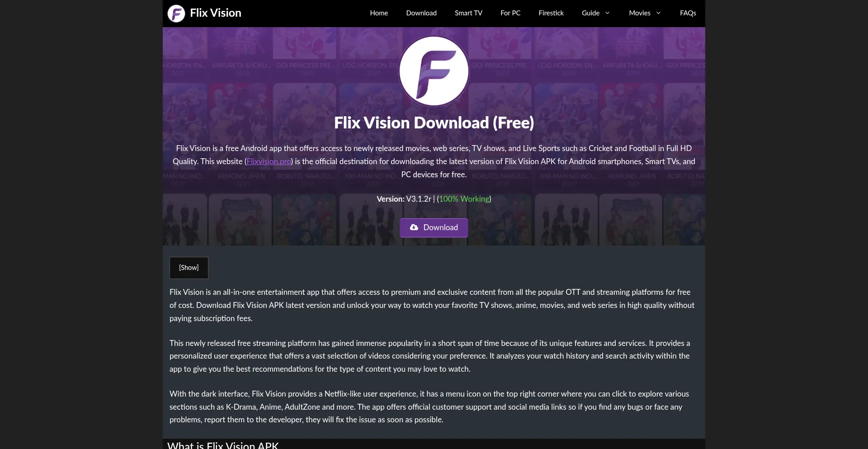Open the For PC navigation link
Viewport: 868px width, 449px height.
click(x=510, y=13)
